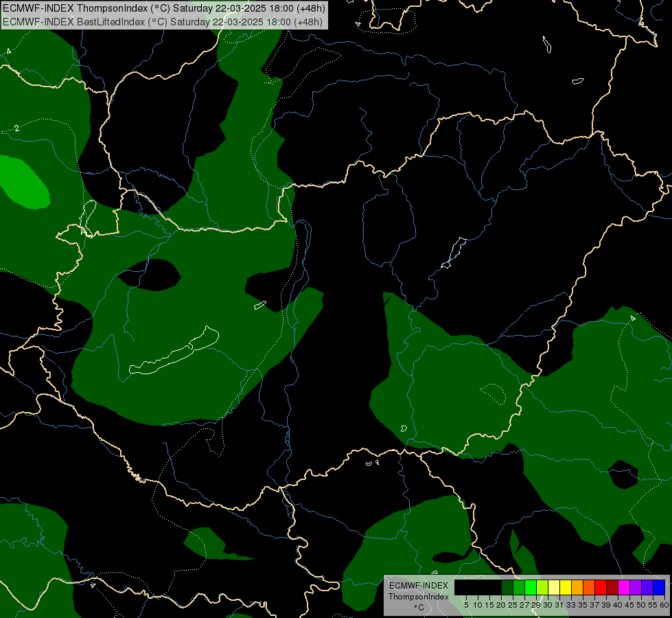Click the contour label 2 on the map

coord(16,128)
